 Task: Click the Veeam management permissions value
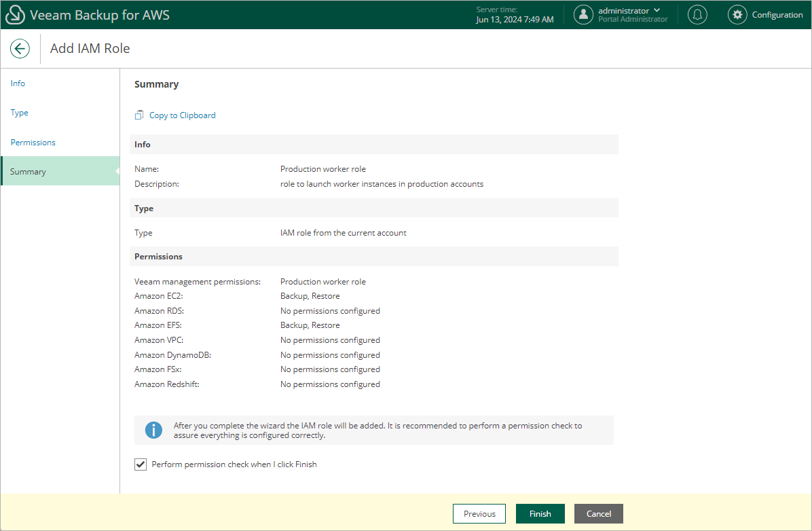pyautogui.click(x=323, y=282)
